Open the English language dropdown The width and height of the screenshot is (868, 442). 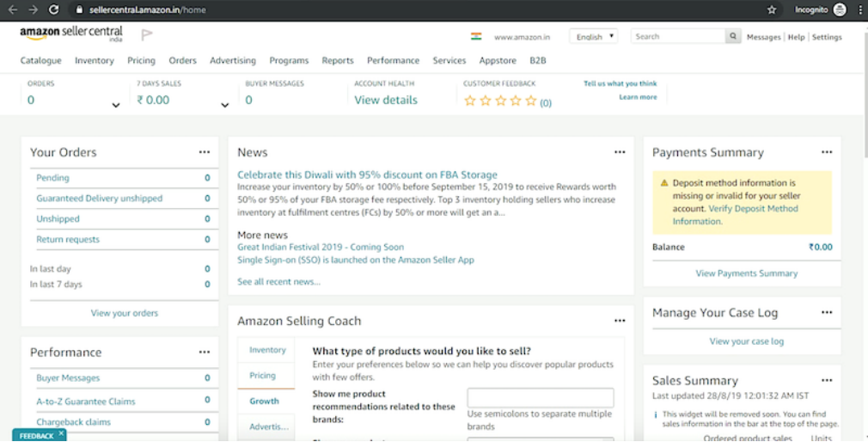pyautogui.click(x=594, y=37)
